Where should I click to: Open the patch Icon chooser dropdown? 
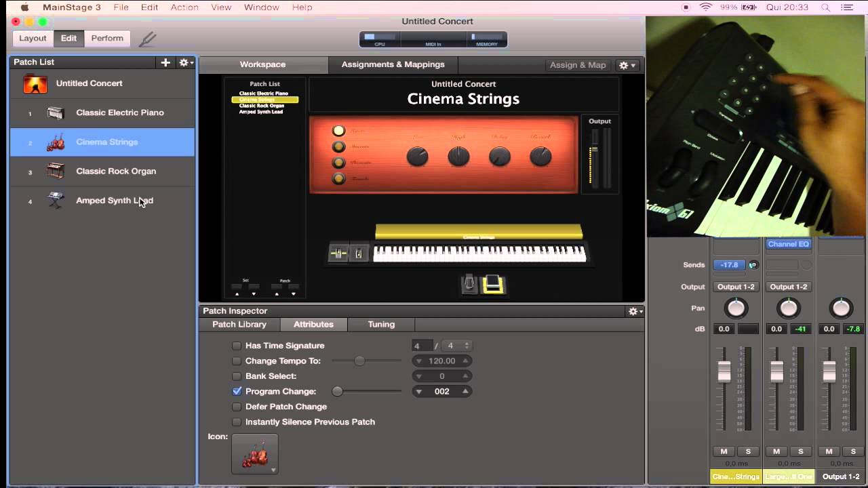click(x=255, y=453)
